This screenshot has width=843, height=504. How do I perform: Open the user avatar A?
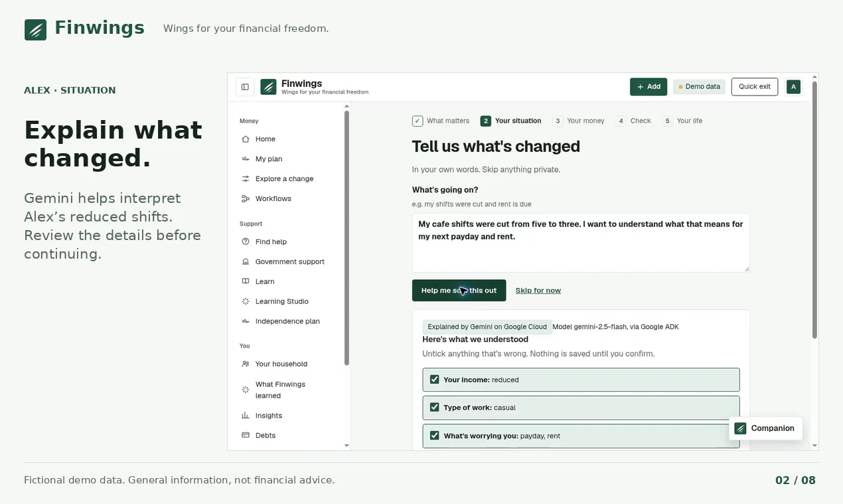point(793,87)
